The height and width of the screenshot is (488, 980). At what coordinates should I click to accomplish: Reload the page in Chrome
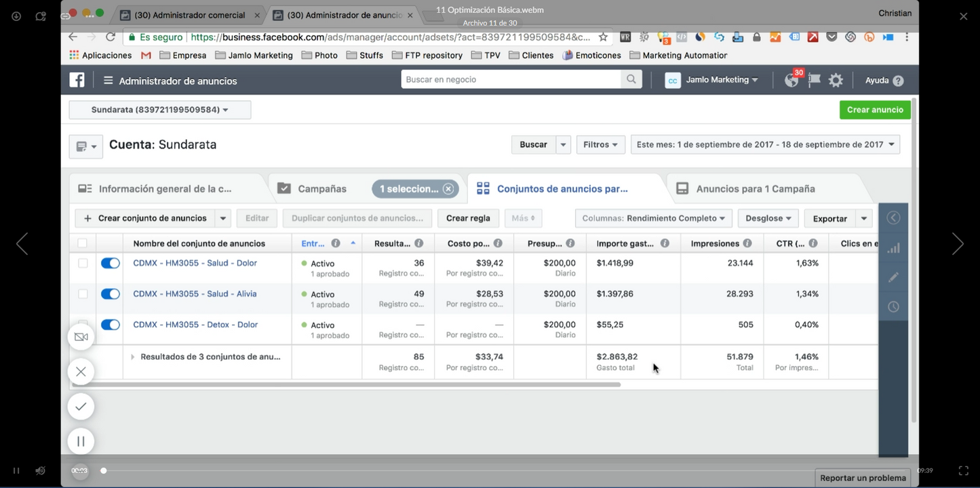coord(111,37)
